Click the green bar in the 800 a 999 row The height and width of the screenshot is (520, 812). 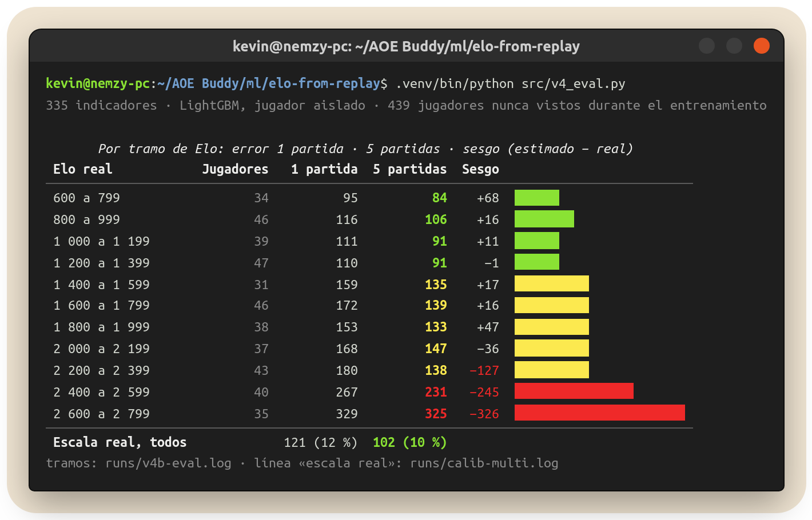544,219
